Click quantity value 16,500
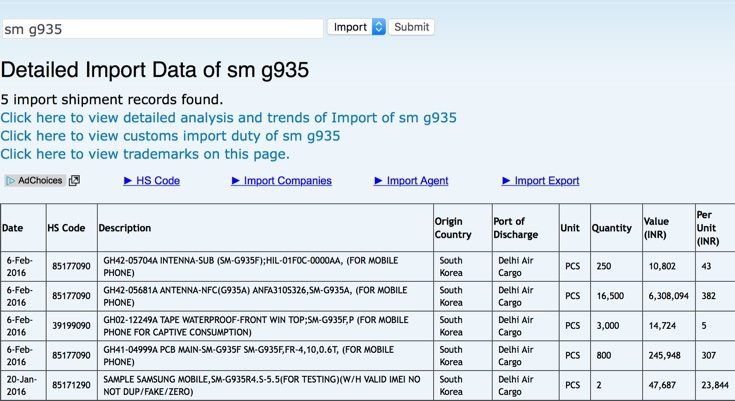This screenshot has width=735, height=401. click(x=610, y=296)
